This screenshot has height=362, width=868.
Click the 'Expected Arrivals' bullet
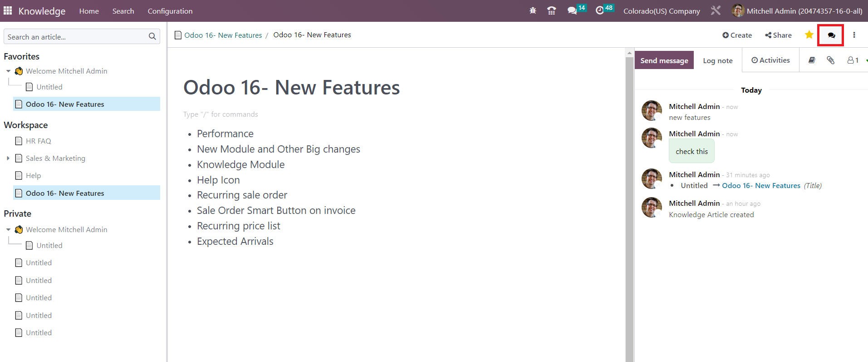point(235,241)
